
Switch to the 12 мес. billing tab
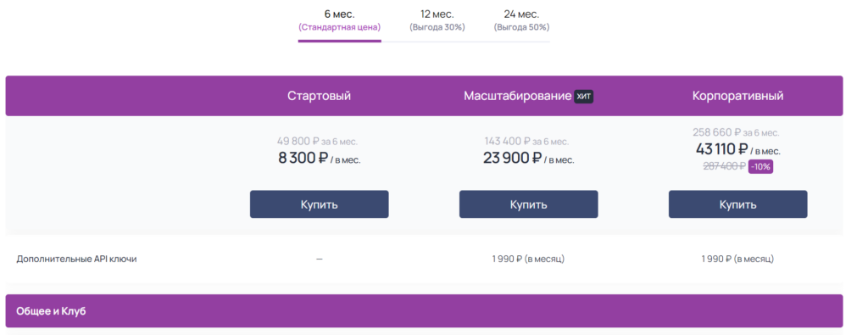point(437,20)
